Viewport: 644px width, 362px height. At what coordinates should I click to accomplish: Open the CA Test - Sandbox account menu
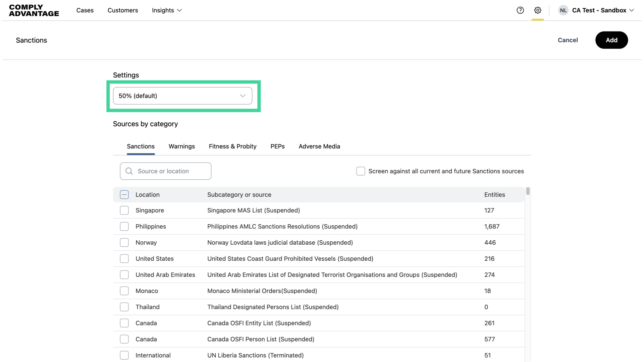tap(603, 10)
